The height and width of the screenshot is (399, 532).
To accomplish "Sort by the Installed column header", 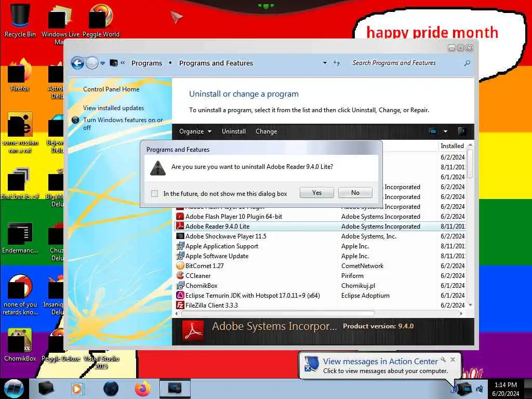I will [x=452, y=146].
